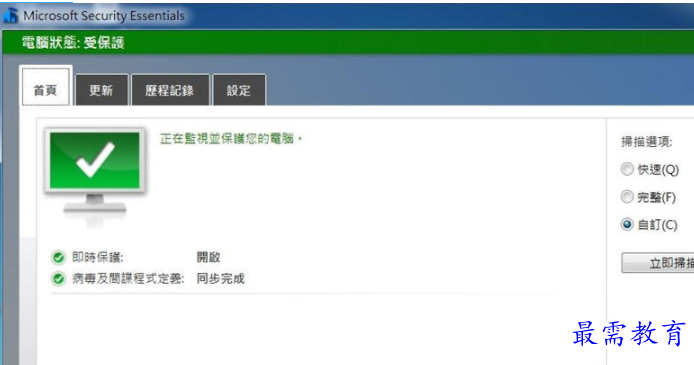Viewport: 694px width, 365px height.
Task: Switch to the 首頁 tab
Action: click(x=46, y=86)
